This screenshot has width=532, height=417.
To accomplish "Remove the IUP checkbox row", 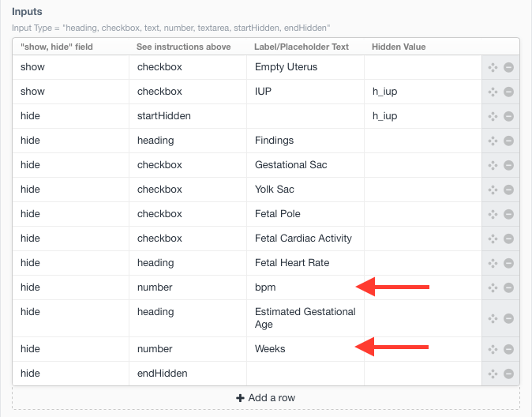I will coord(508,92).
